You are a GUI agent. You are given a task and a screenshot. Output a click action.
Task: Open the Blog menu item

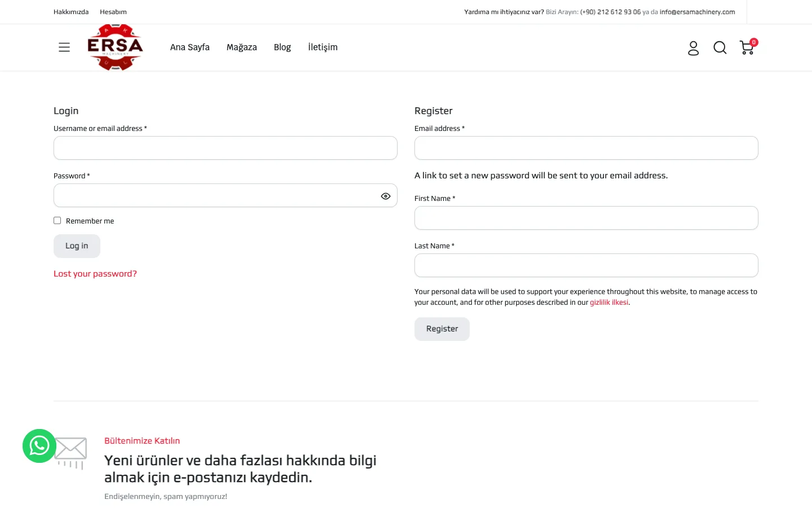[283, 47]
